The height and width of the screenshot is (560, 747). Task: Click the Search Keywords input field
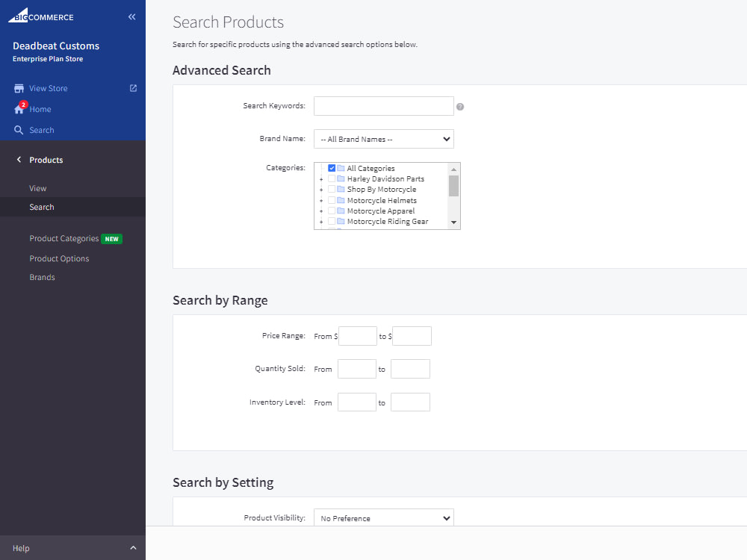[383, 106]
